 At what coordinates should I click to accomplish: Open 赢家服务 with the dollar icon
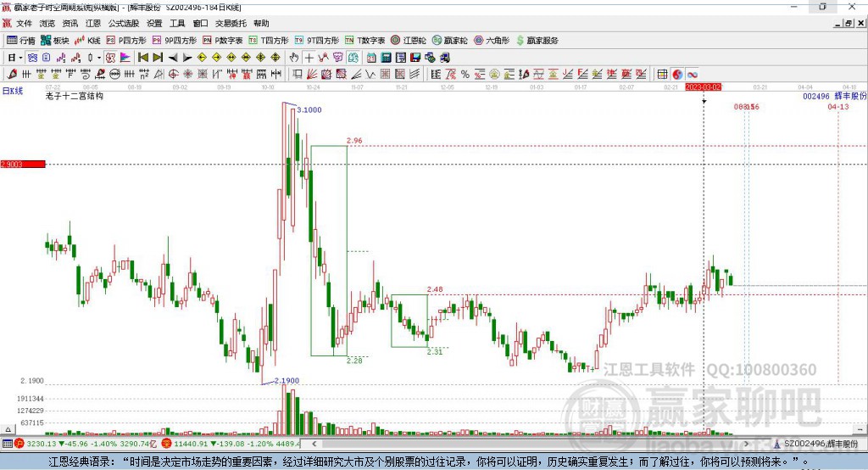537,41
